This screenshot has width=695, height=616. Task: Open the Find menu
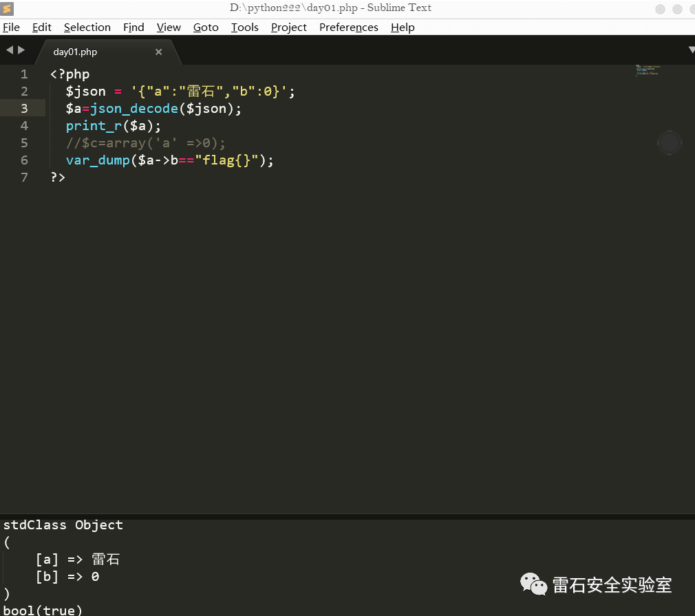click(133, 28)
